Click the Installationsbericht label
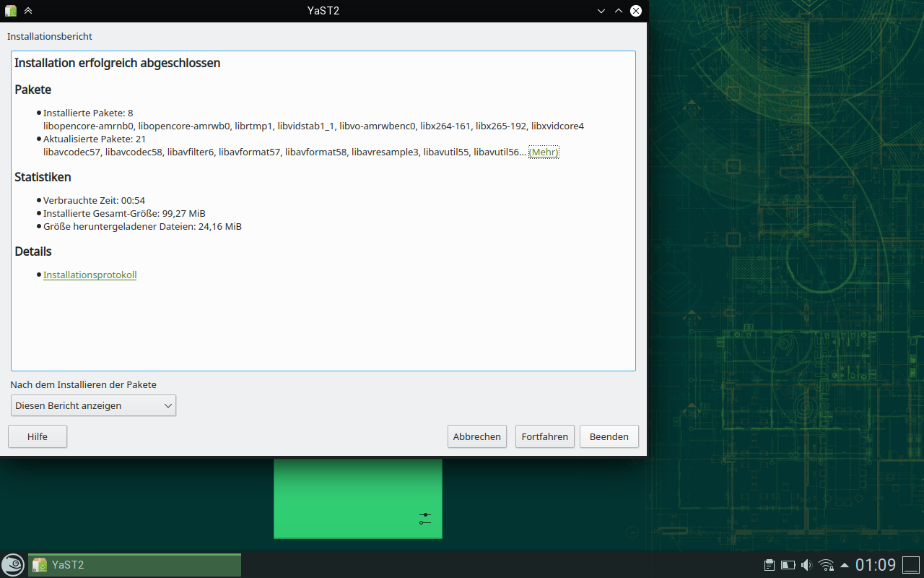 pyautogui.click(x=50, y=36)
